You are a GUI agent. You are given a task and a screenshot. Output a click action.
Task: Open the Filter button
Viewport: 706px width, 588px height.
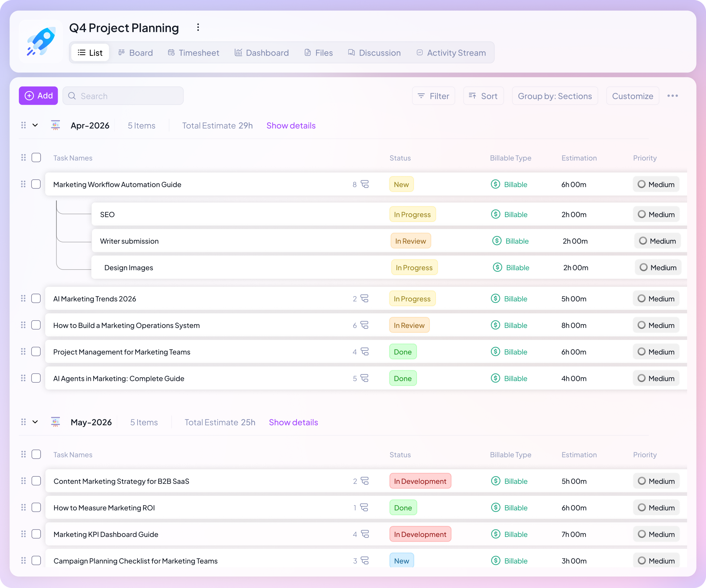coord(433,96)
